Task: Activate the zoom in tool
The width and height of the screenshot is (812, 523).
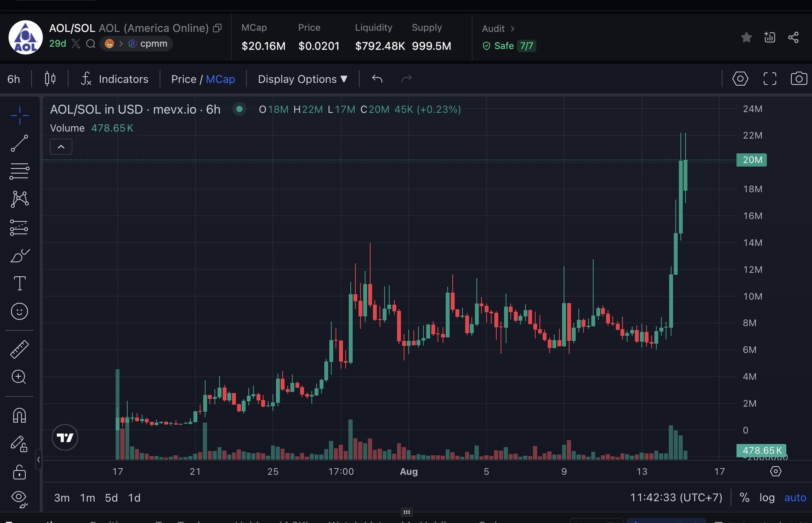Action: (x=19, y=377)
